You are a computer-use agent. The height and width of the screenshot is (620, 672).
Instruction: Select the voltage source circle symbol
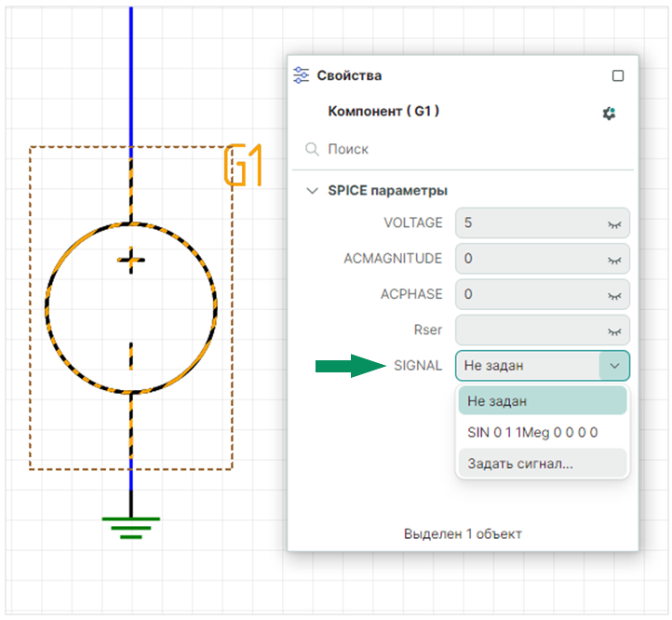point(131,307)
